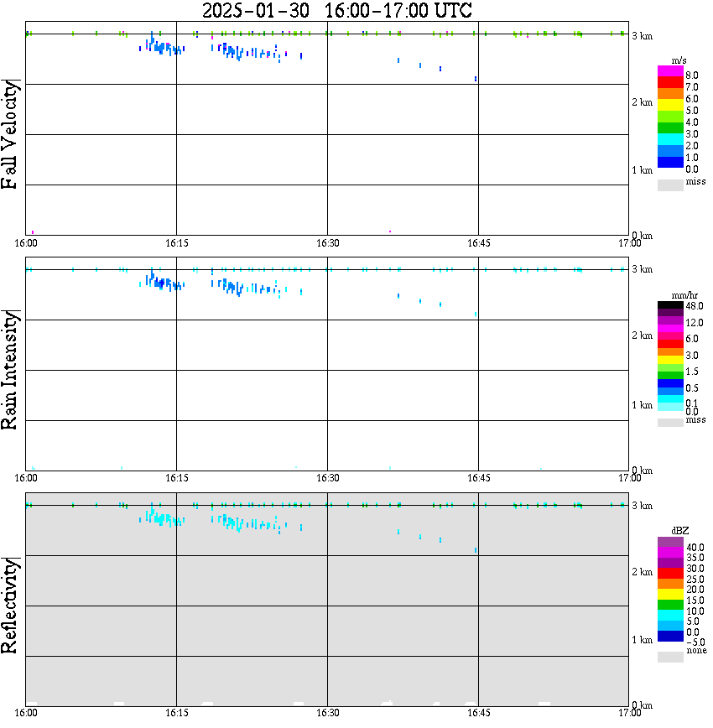Click 16:00 tick under Rain Intensity plot

[25, 478]
